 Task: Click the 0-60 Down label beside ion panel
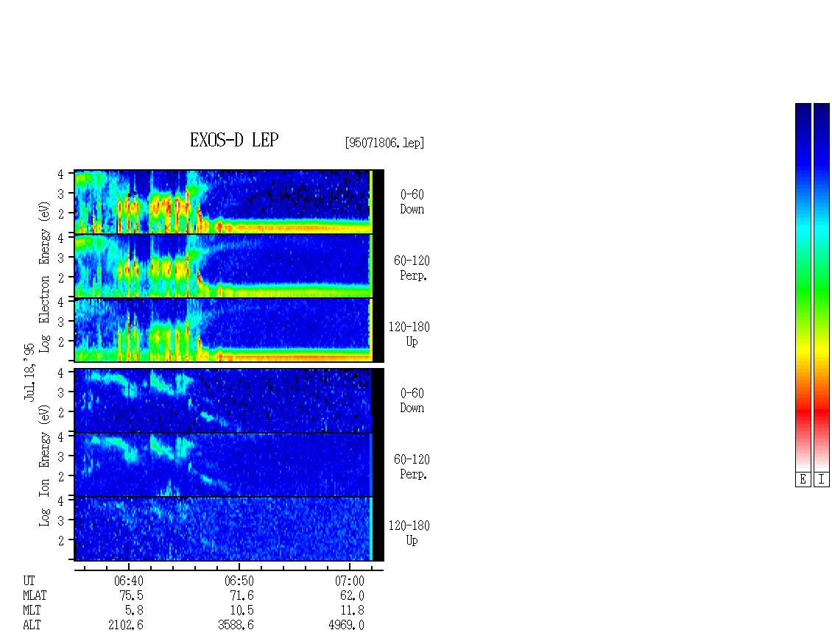point(412,400)
